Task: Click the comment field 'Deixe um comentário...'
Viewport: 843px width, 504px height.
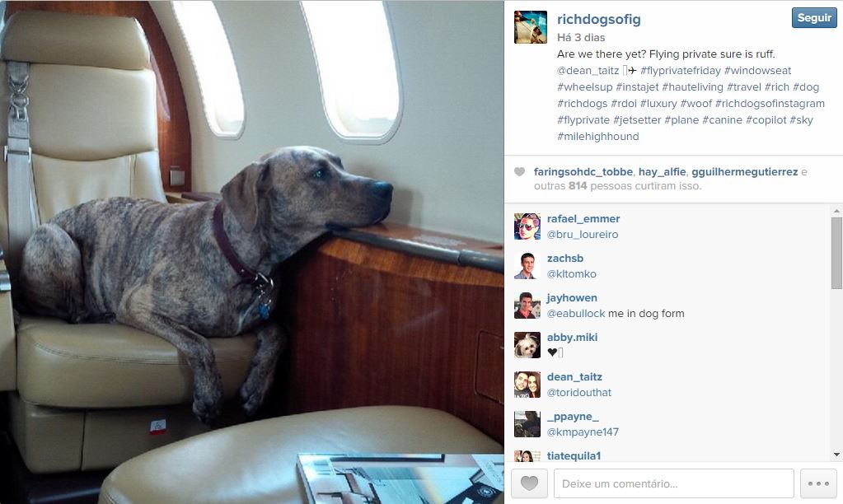Action: [x=673, y=483]
